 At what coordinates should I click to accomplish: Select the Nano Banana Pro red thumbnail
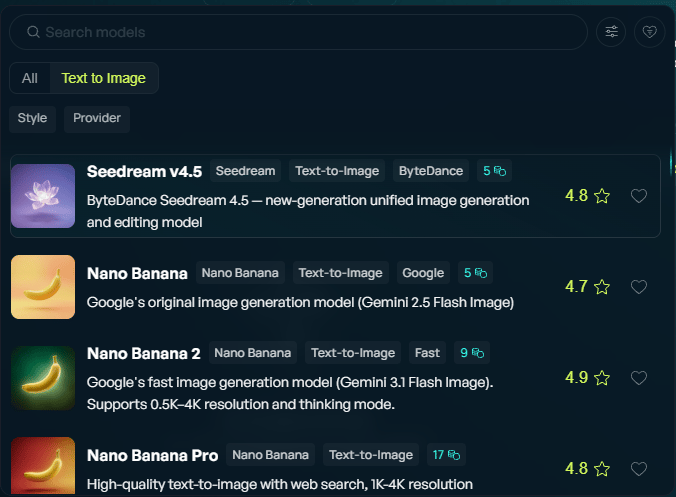[x=43, y=466]
